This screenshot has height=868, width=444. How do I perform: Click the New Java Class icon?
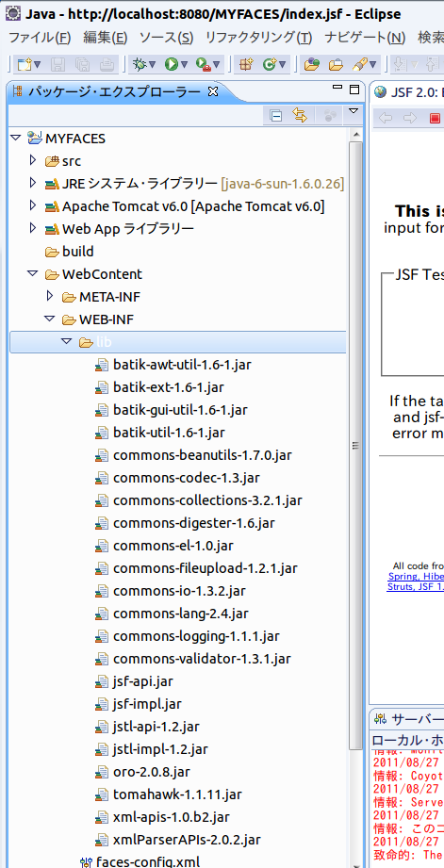[x=269, y=65]
